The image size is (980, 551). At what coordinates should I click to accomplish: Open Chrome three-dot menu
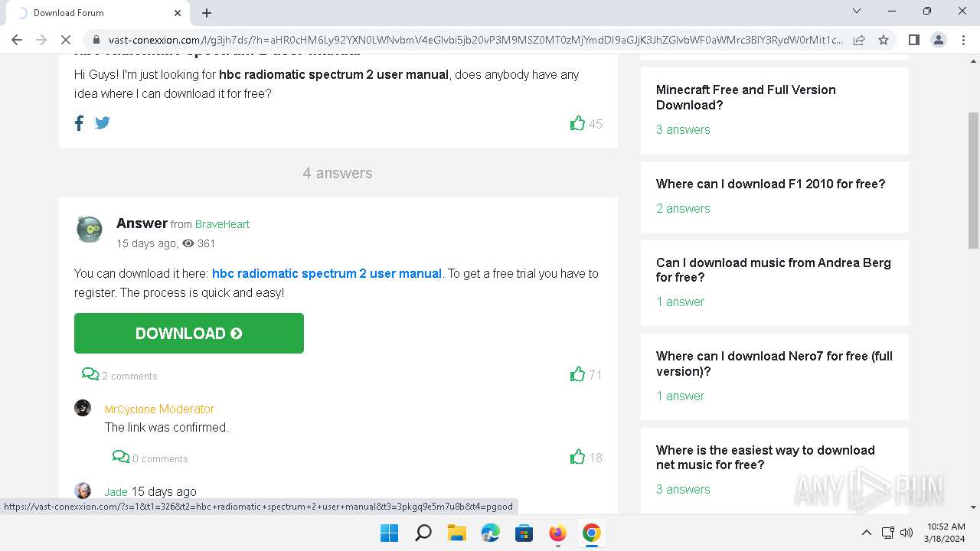[x=963, y=40]
